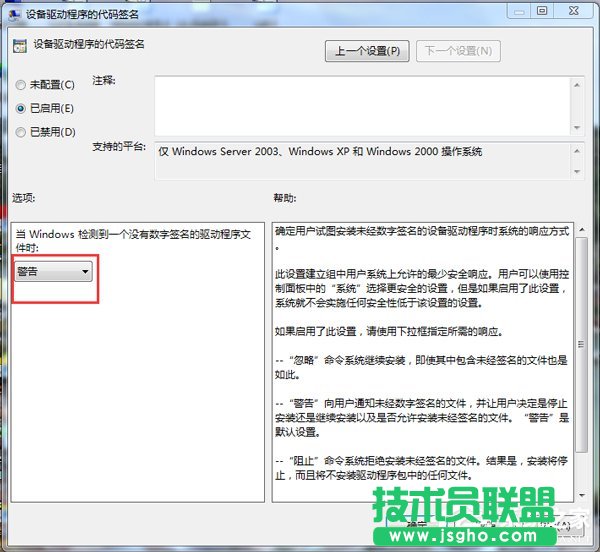Click the 支持的平台 scroll up arrow

pyautogui.click(x=577, y=151)
